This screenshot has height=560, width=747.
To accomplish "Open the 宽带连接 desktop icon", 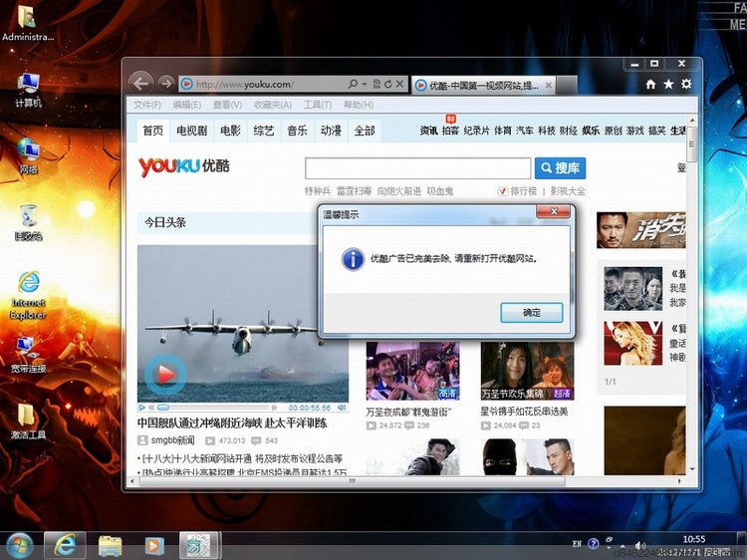I will [x=28, y=355].
